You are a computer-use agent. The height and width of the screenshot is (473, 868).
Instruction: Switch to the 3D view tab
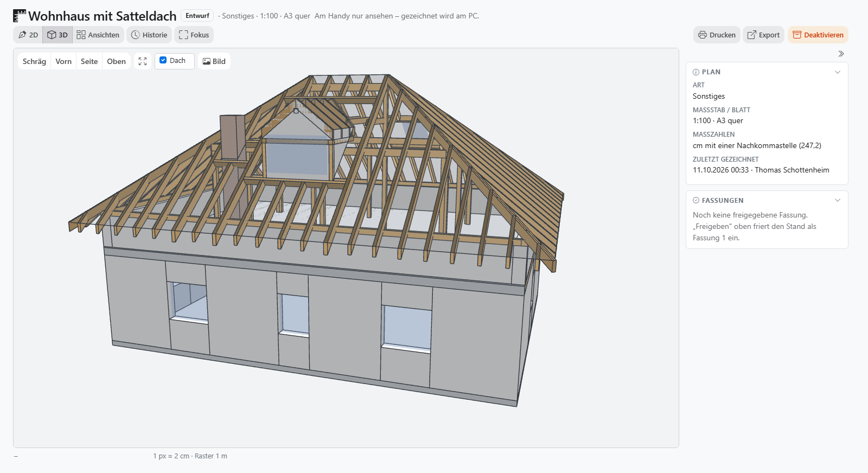click(x=58, y=35)
